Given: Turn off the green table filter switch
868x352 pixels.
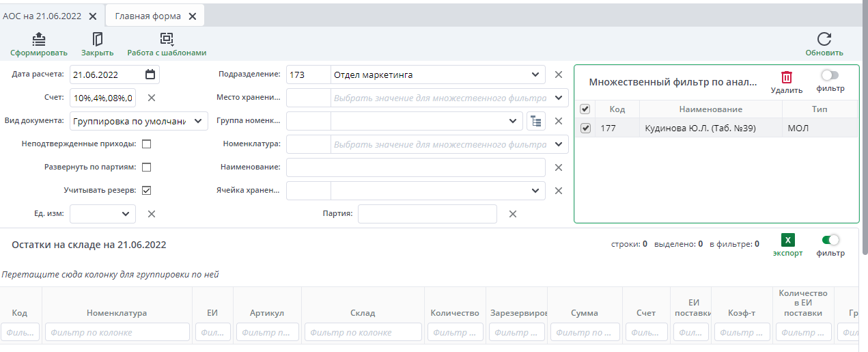Looking at the screenshot, I should (830, 240).
